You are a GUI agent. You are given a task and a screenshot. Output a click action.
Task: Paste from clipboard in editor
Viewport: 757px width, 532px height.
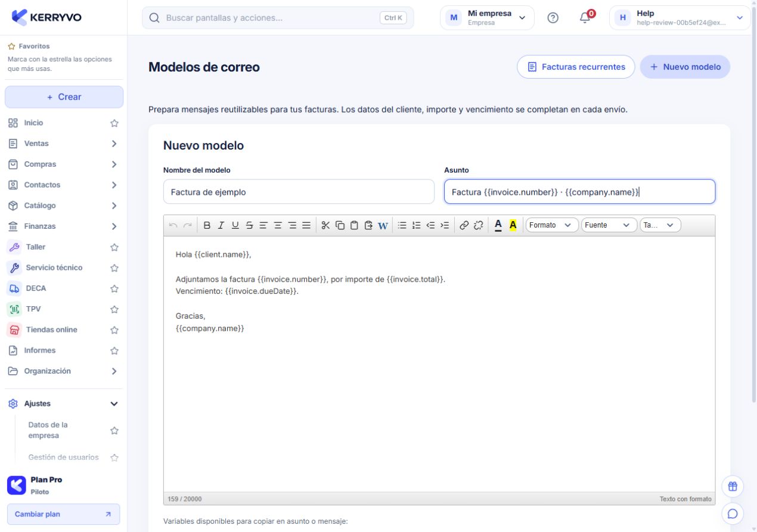pos(354,225)
